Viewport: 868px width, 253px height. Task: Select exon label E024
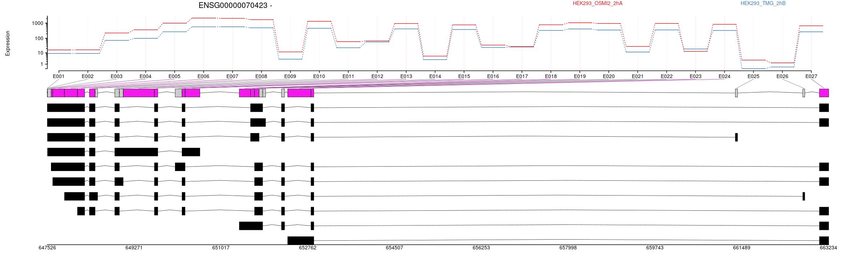coord(724,77)
